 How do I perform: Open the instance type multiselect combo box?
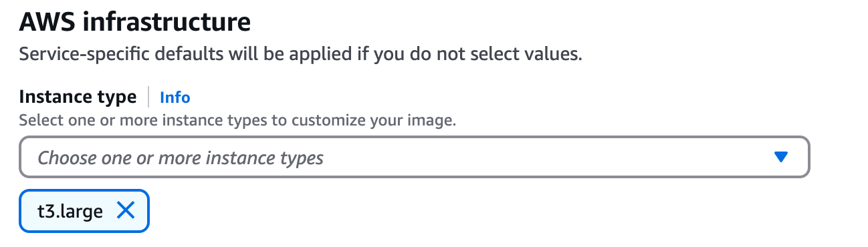coord(415,158)
